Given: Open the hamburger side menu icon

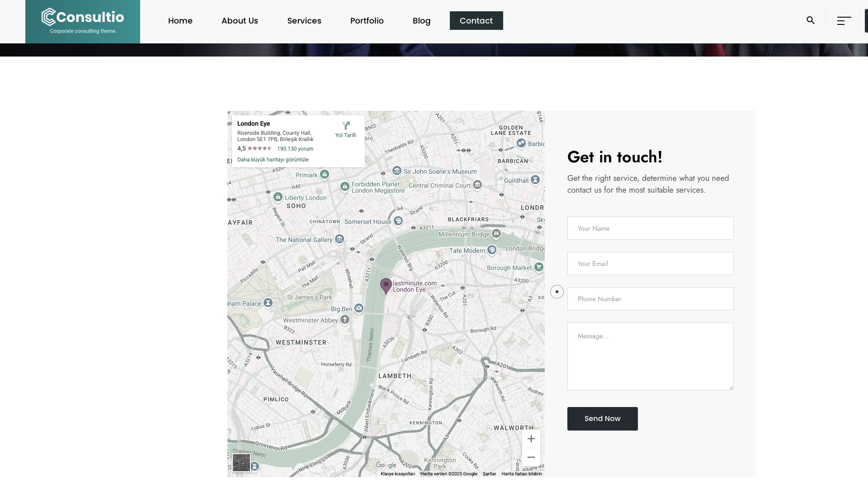Looking at the screenshot, I should coord(844,21).
